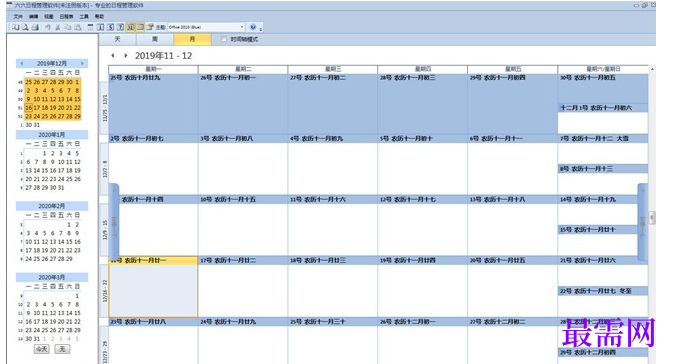Open print preview from the toolbar
674x364 pixels.
coord(25,27)
